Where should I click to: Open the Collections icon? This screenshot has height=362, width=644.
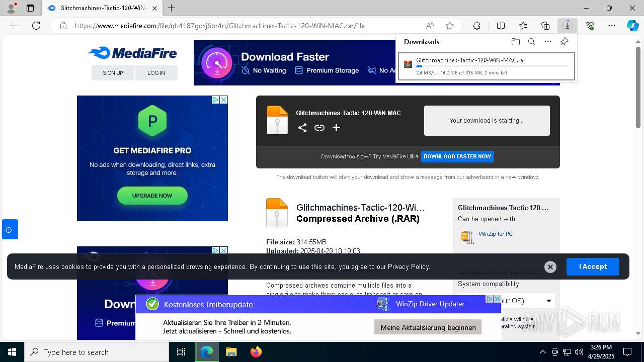coord(545,26)
